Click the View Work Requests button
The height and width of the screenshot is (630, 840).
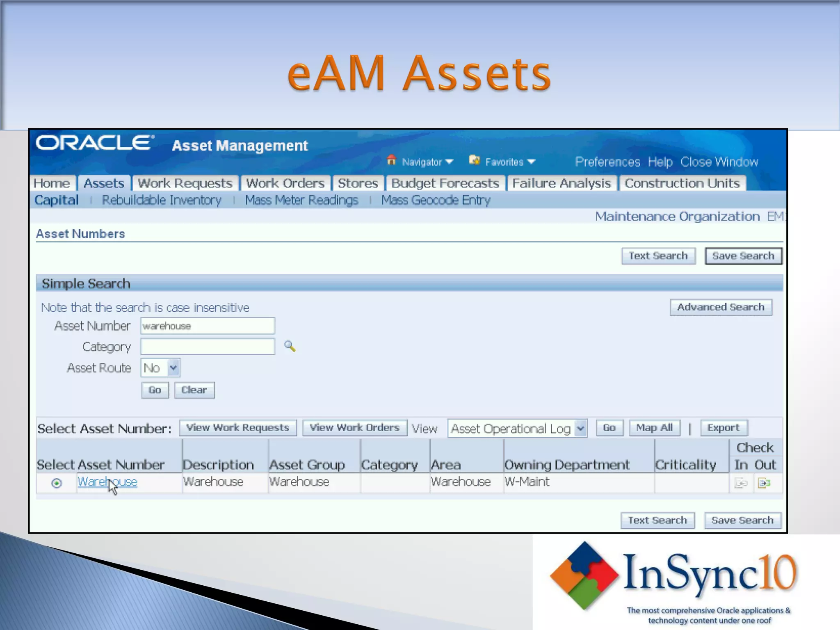[238, 428]
